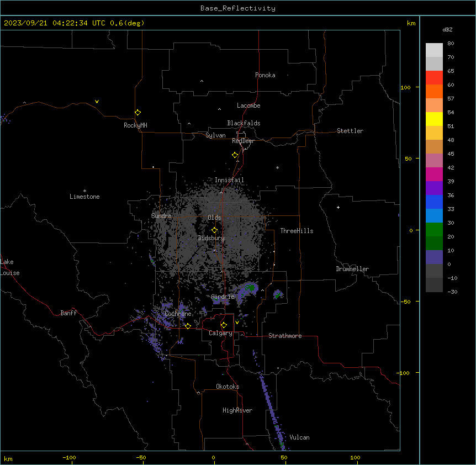Click the Ponoka city label
This screenshot has width=476, height=465.
265,75
